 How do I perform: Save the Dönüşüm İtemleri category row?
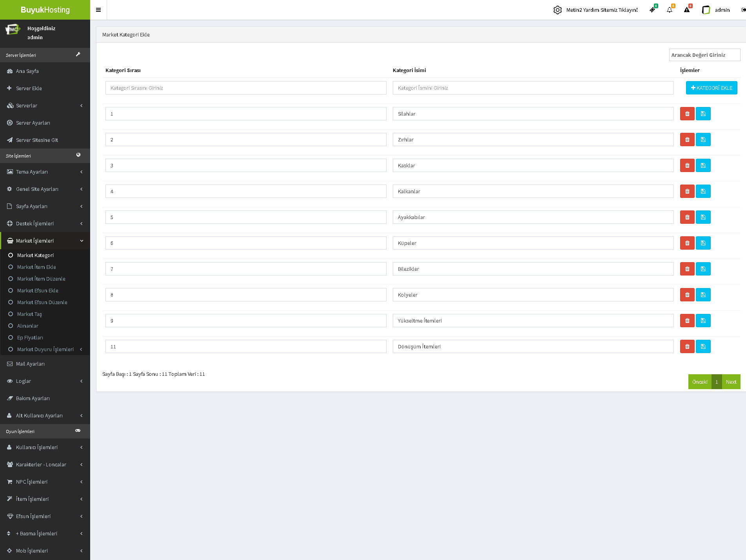[x=703, y=346]
